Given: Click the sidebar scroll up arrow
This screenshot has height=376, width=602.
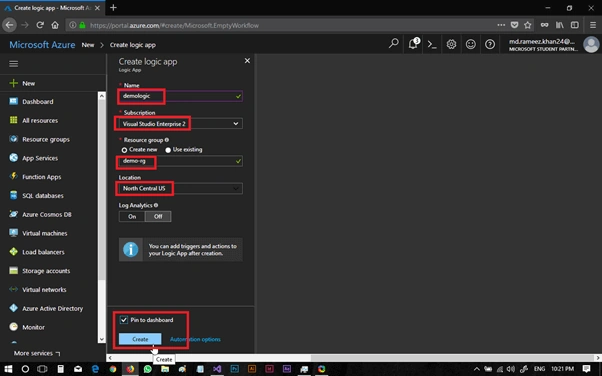Looking at the screenshot, I should click(102, 96).
